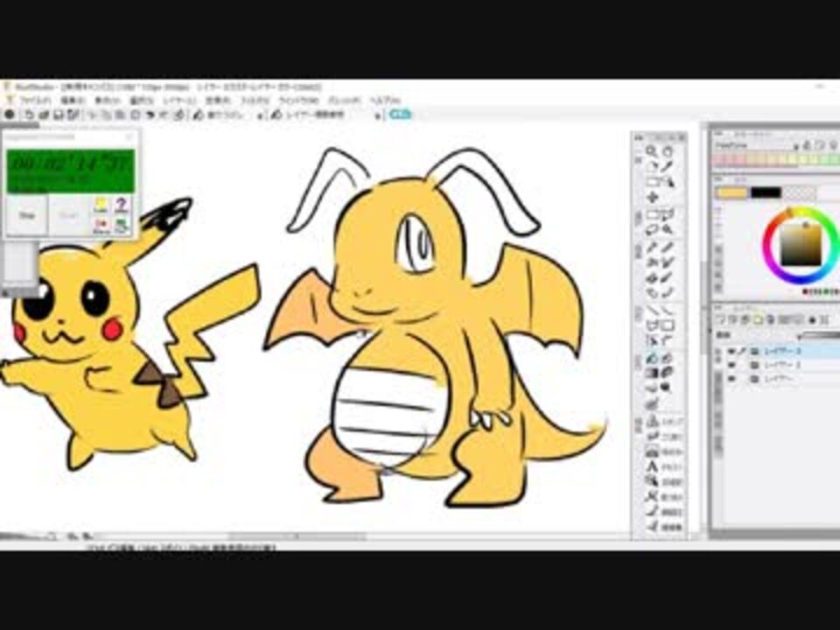
Task: Click inside the saturation square of the color wheel
Action: pos(801,245)
